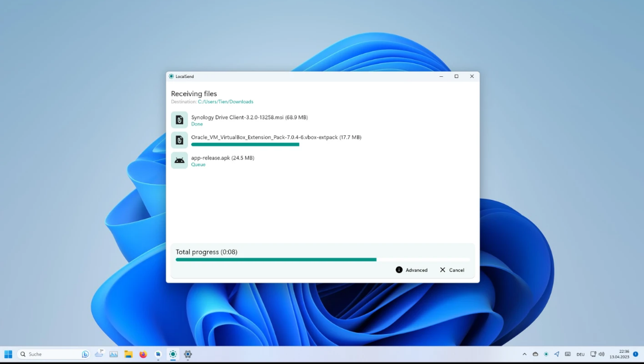Cancel the file transfer

pos(452,270)
